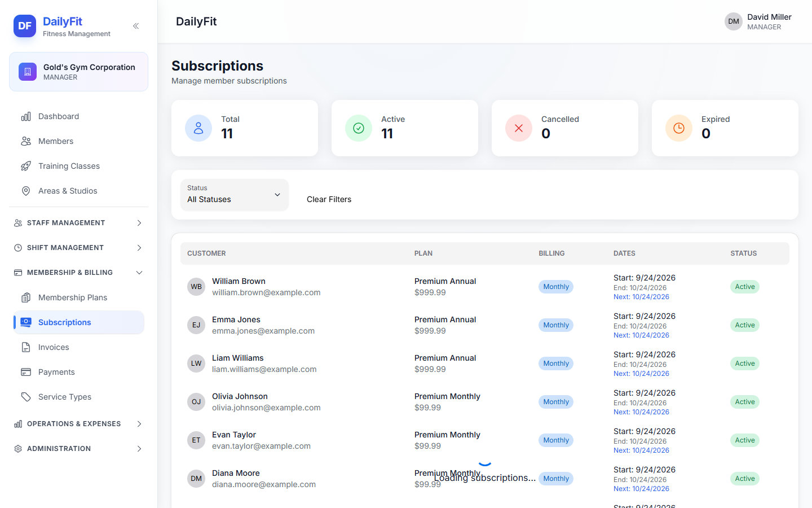Screen dimensions: 812x508
Task: Collapse the Membership & Billing section
Action: tap(78, 273)
